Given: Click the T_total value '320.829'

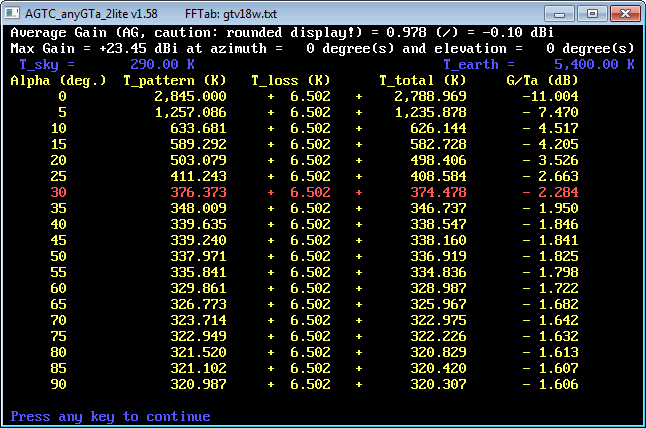Looking at the screenshot, I should (x=438, y=353).
